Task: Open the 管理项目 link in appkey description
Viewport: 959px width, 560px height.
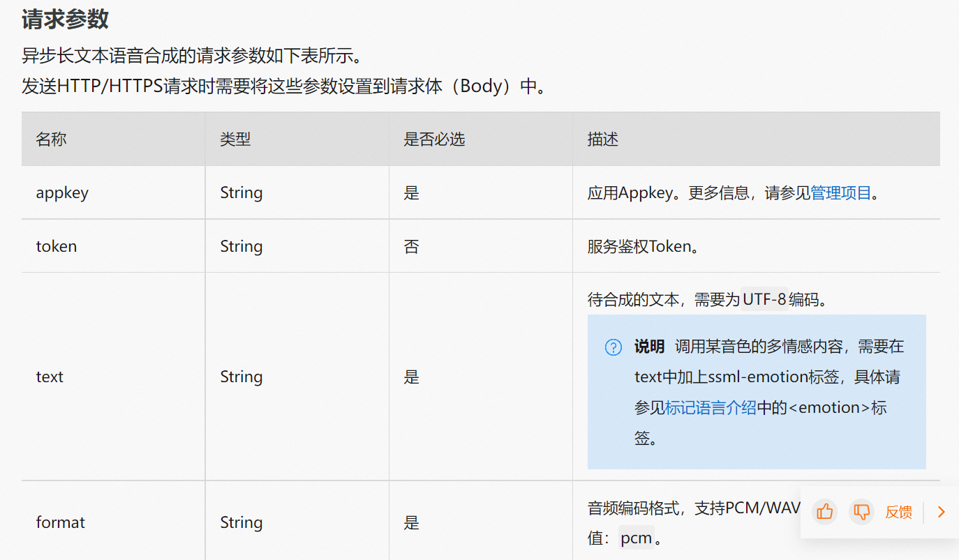Action: click(840, 192)
